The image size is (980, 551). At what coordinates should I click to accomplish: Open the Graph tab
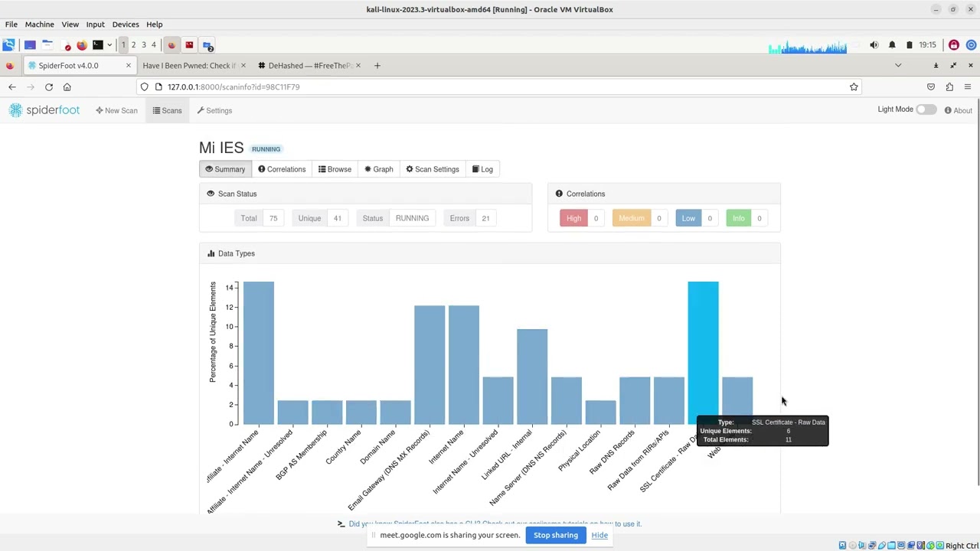[379, 169]
